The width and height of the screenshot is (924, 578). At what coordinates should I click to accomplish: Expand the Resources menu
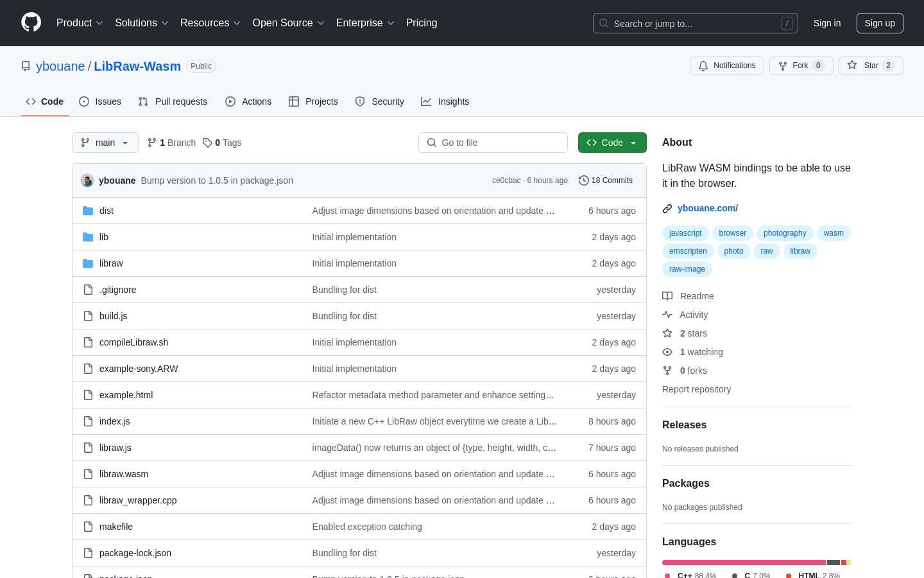click(x=210, y=23)
